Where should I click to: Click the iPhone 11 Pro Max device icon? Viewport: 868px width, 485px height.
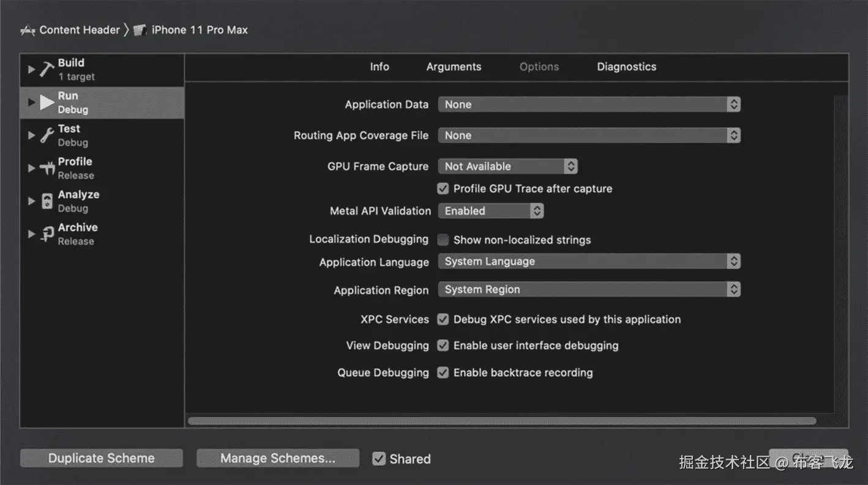[x=140, y=30]
